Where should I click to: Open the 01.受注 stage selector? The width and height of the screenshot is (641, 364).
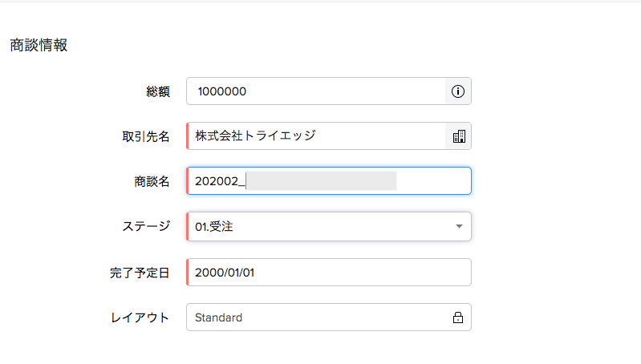tap(329, 226)
